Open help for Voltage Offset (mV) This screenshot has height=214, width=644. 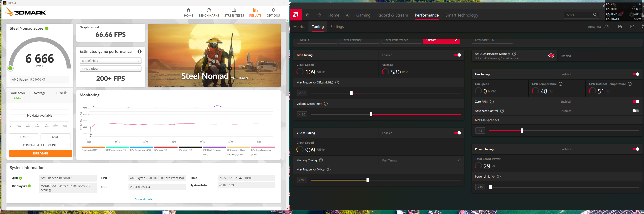pos(326,104)
